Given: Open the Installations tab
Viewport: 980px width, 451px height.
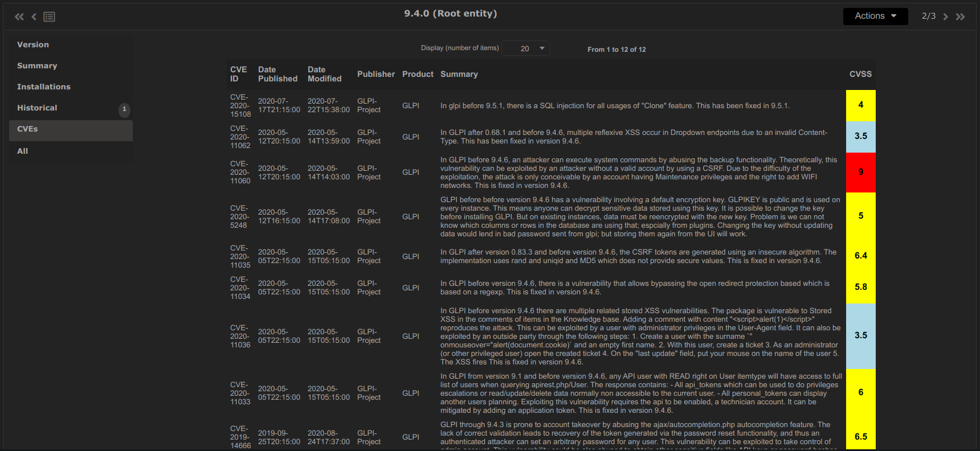Looking at the screenshot, I should pyautogui.click(x=71, y=87).
